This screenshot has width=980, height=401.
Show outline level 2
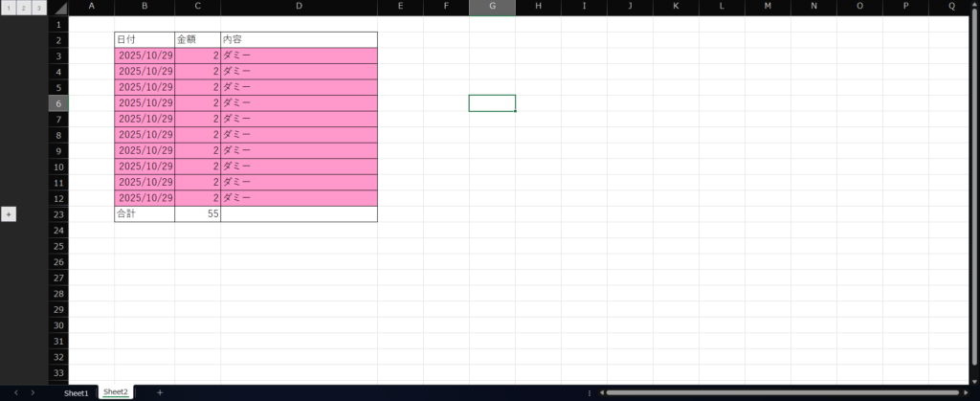coord(23,8)
